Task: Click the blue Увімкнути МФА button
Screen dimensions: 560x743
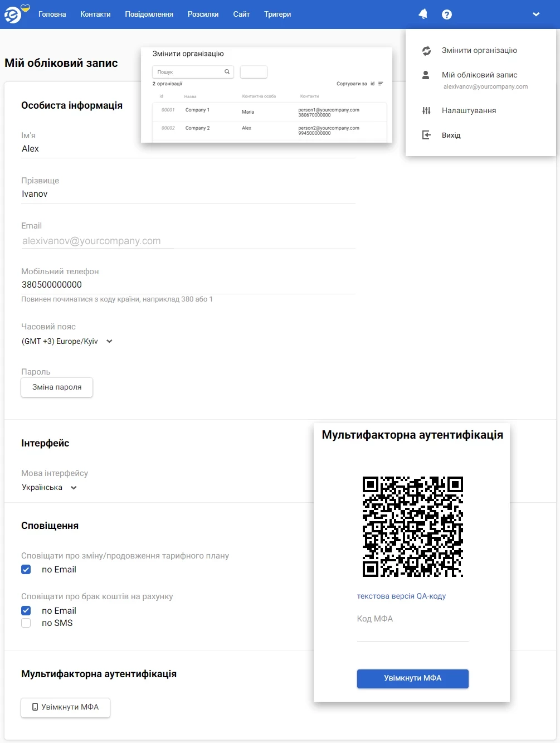Action: (413, 678)
